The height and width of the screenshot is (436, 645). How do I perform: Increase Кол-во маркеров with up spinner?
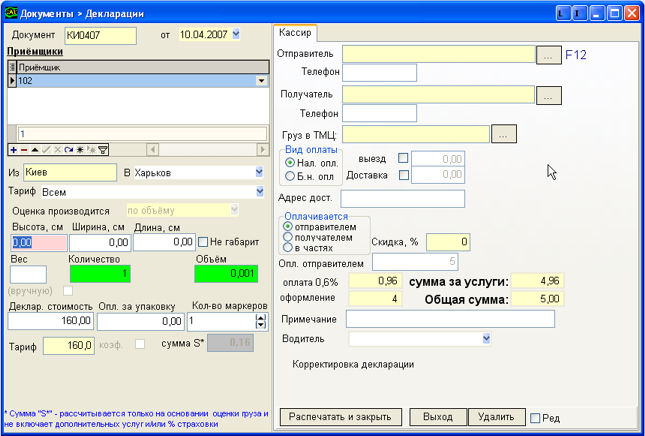click(x=261, y=318)
